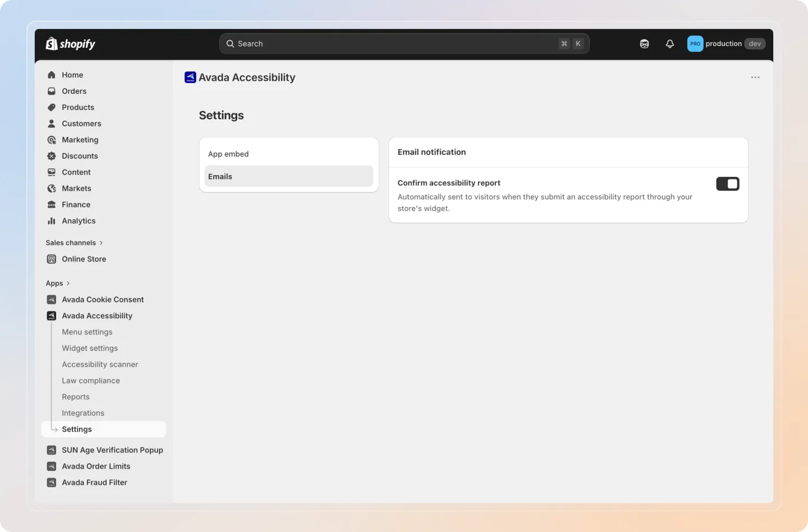Go to Products in sidebar
The height and width of the screenshot is (532, 808).
[x=78, y=107]
